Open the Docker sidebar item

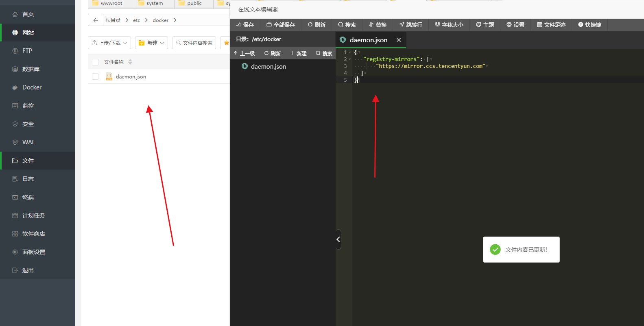(37, 87)
